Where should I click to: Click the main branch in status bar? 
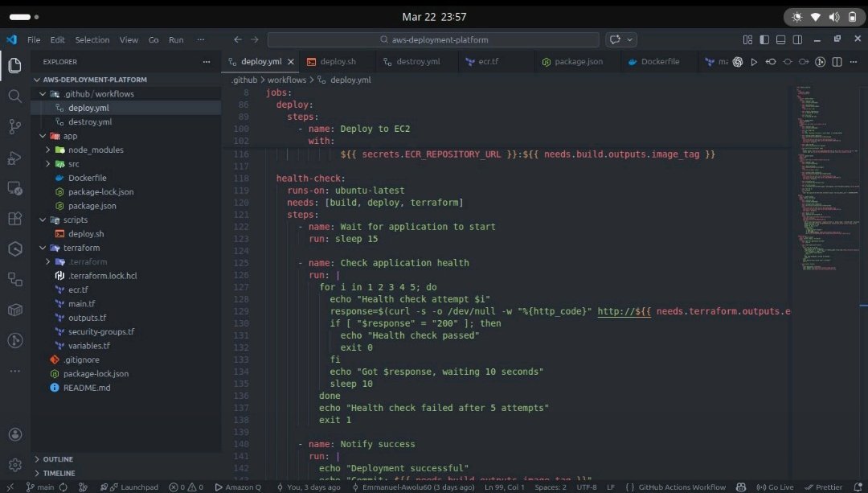pos(40,487)
